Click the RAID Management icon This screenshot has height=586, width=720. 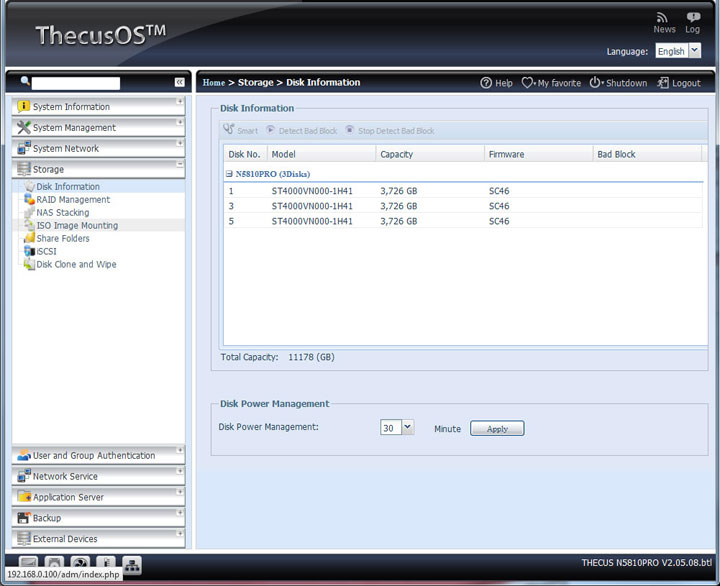point(29,199)
